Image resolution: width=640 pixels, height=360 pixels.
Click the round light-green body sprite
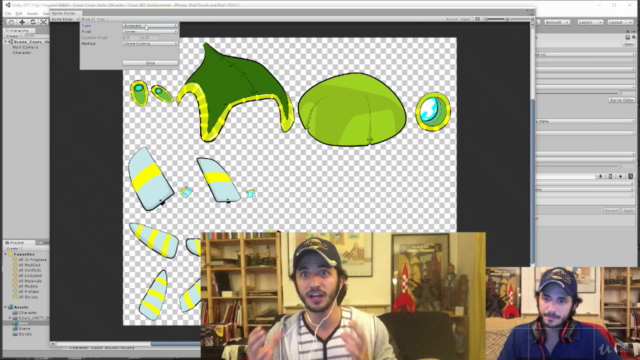coord(352,109)
